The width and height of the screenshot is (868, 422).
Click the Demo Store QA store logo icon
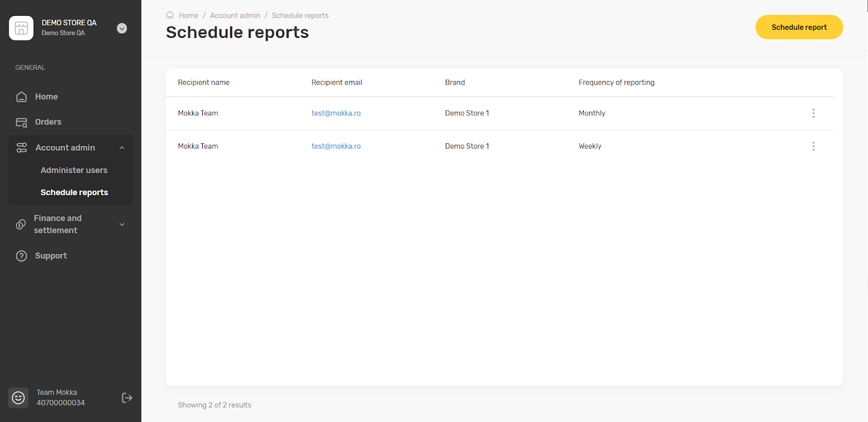tap(21, 28)
